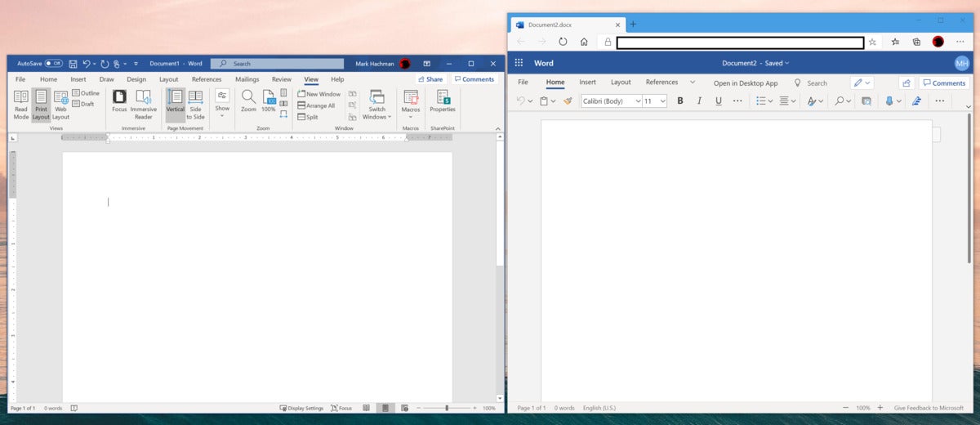Screen dimensions: 980x425
Task: Open the References tab in Word Online
Action: (x=661, y=82)
